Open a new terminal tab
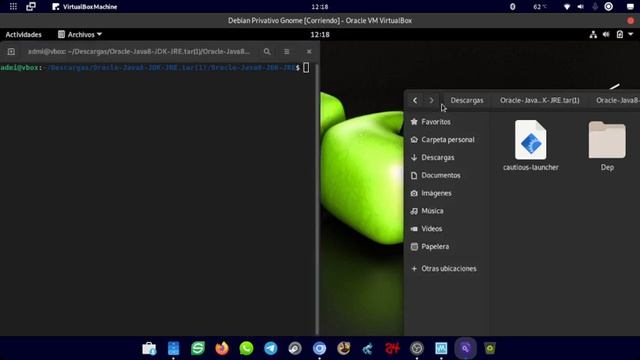The image size is (640, 360). coord(11,52)
